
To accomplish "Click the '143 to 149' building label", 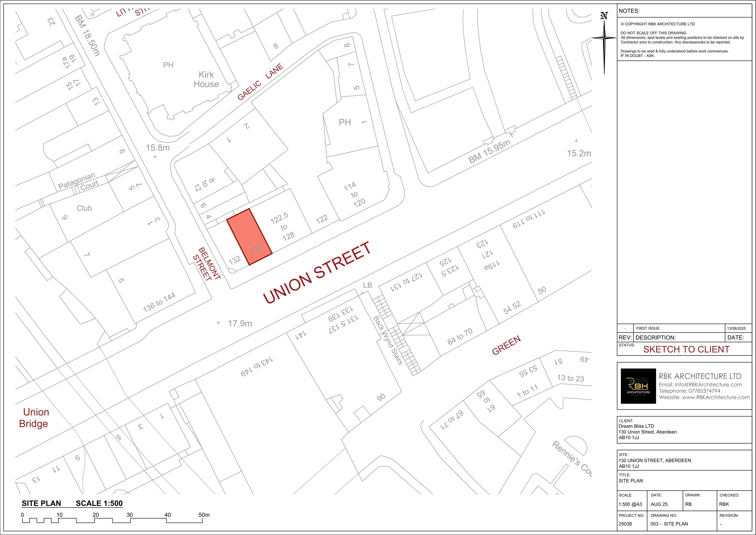I will tap(257, 366).
